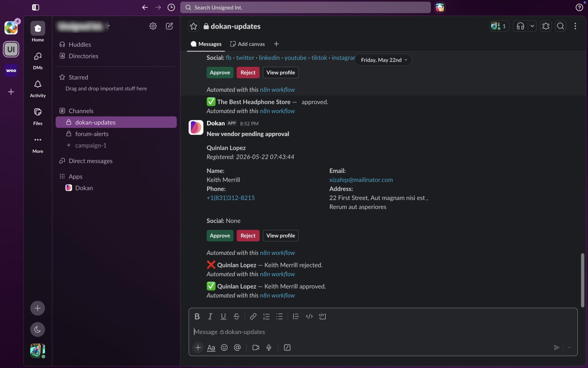The height and width of the screenshot is (368, 588).
Task: Collapse the Channels section
Action: pos(81,111)
